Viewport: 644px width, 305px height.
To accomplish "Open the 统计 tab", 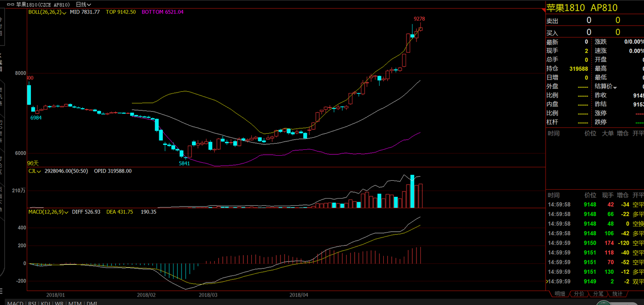I will coord(617,294).
